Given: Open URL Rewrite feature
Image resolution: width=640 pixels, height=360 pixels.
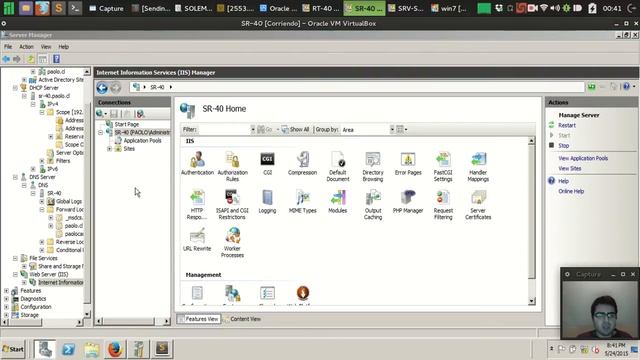Looking at the screenshot, I should pyautogui.click(x=197, y=239).
